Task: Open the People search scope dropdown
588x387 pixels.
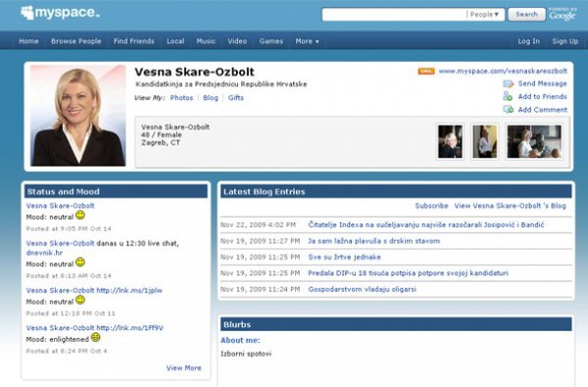Action: 484,15
